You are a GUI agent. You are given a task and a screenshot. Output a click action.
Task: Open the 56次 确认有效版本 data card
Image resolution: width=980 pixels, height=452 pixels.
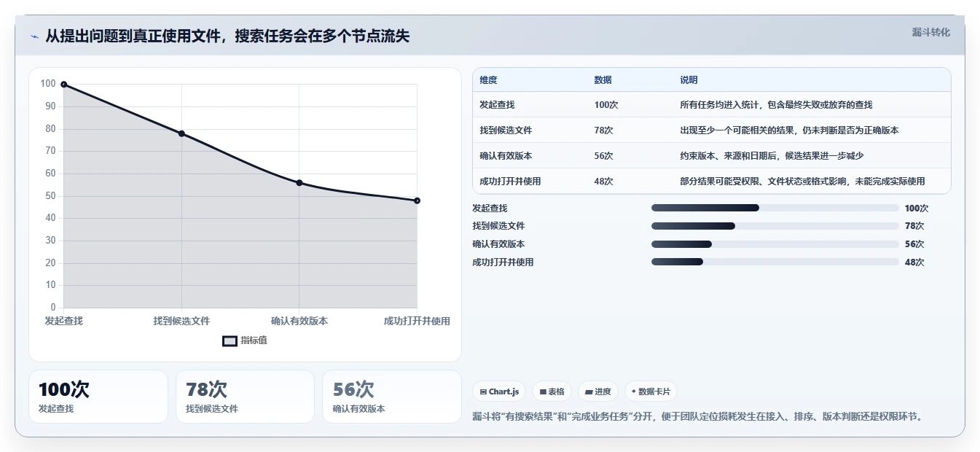(392, 397)
